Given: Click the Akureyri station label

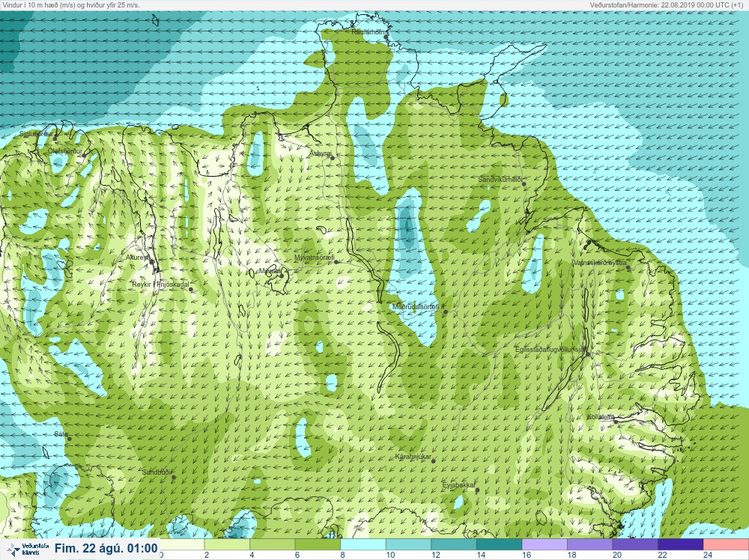Looking at the screenshot, I should (x=138, y=258).
